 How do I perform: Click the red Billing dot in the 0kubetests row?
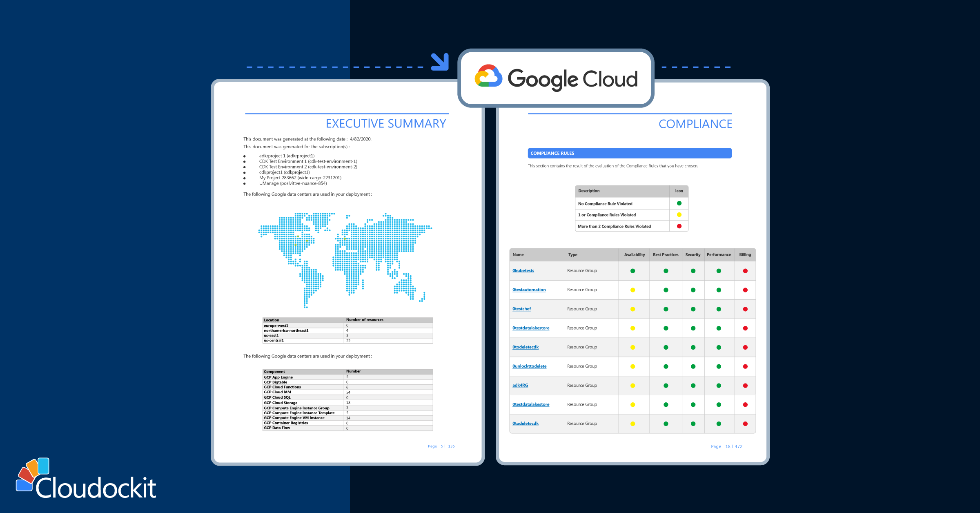coord(745,271)
